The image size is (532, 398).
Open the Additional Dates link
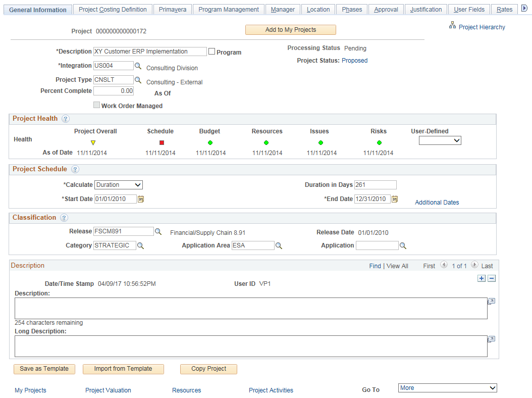(x=437, y=202)
